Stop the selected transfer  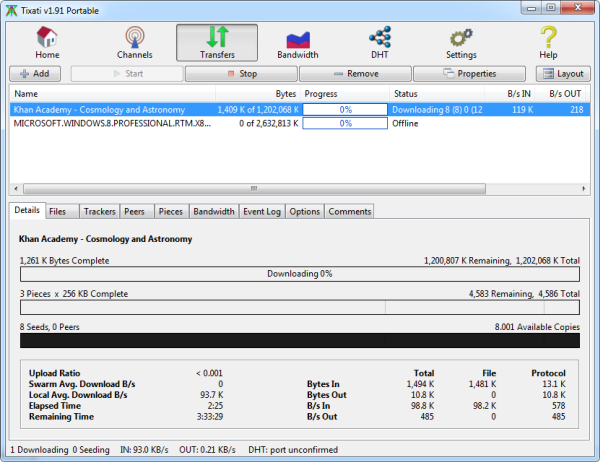pos(240,74)
